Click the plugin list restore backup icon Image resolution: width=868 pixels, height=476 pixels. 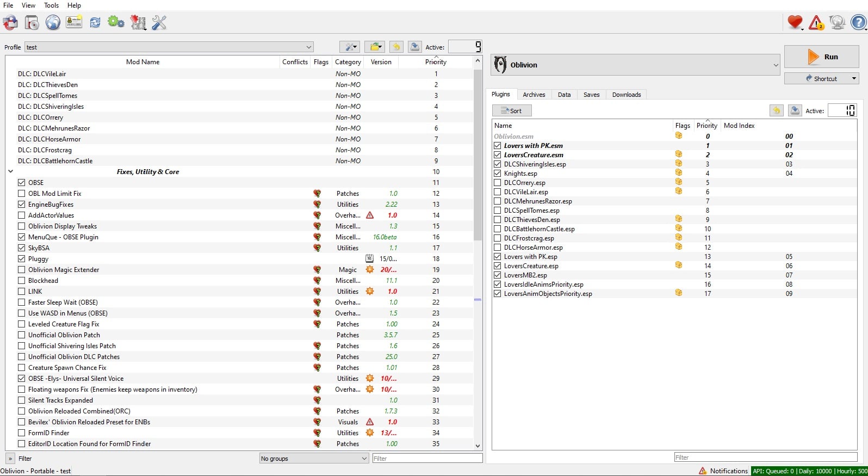click(x=777, y=110)
